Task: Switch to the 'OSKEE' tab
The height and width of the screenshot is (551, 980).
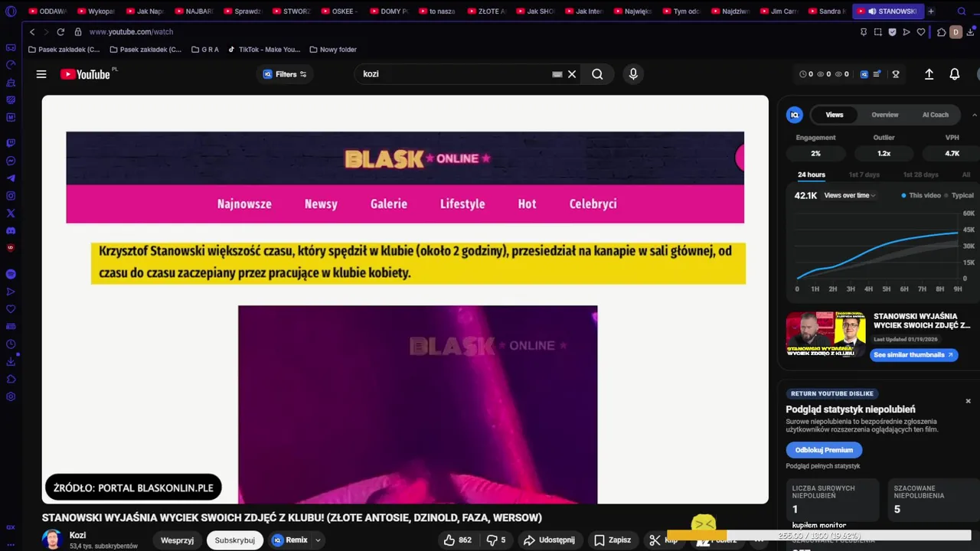Action: click(339, 11)
